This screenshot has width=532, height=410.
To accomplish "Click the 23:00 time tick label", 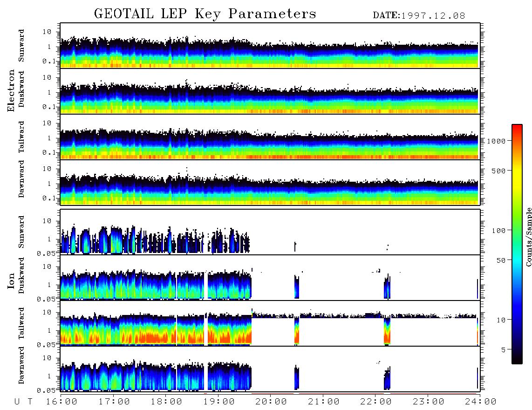I will click(x=429, y=402).
